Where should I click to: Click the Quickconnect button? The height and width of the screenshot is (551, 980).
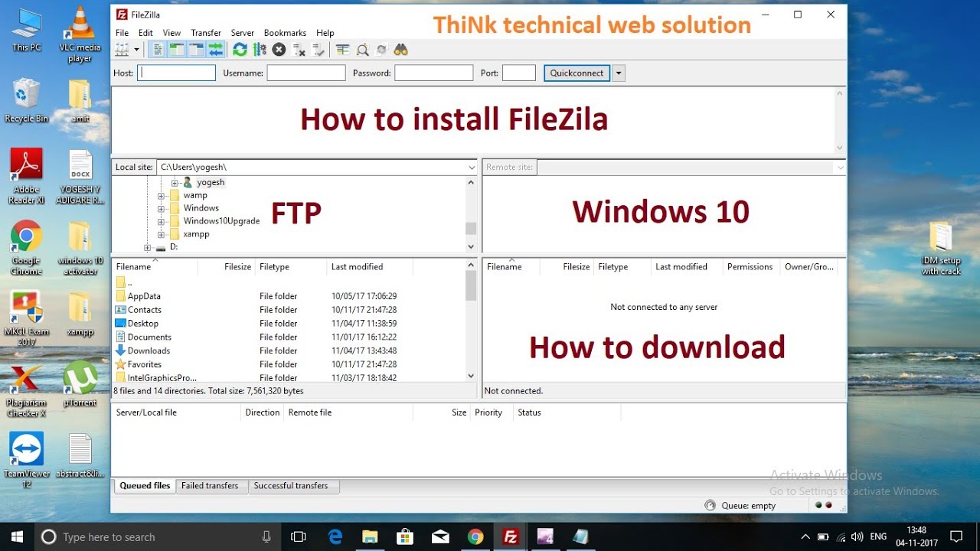(577, 73)
